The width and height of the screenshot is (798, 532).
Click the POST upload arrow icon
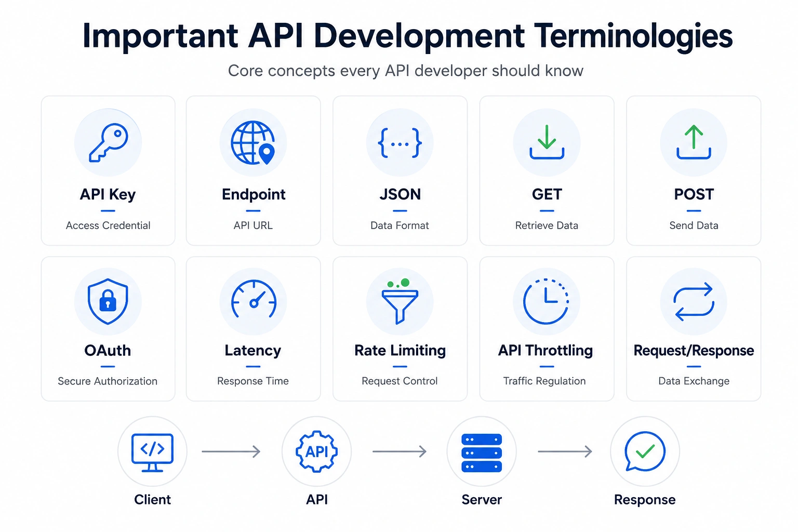click(x=694, y=142)
